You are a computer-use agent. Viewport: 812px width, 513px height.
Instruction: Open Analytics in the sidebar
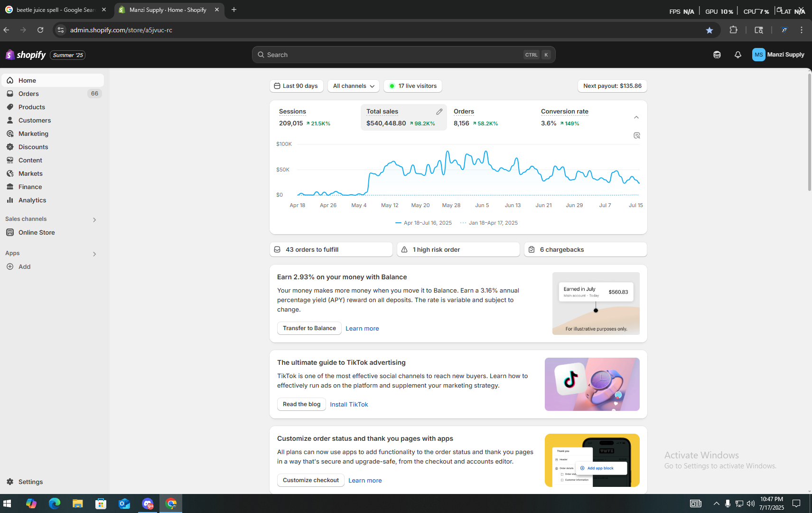click(x=32, y=200)
